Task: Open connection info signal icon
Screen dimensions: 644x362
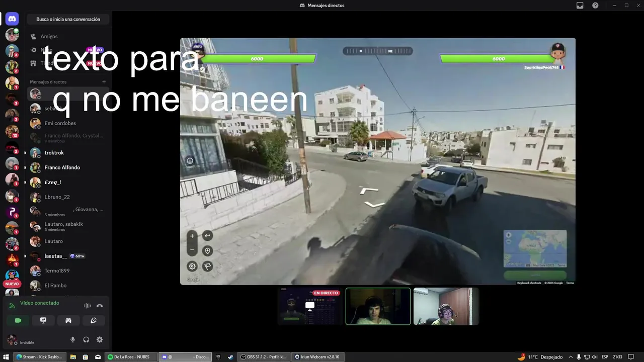Action: tap(12, 306)
